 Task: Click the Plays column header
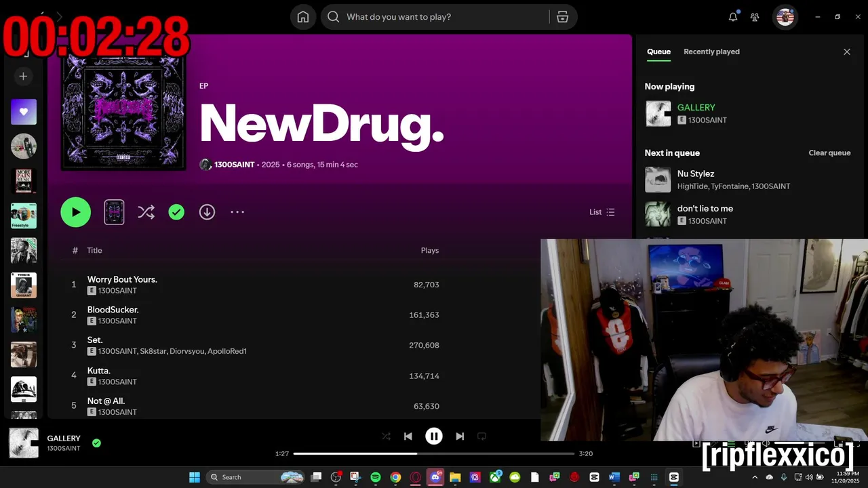pyautogui.click(x=429, y=250)
